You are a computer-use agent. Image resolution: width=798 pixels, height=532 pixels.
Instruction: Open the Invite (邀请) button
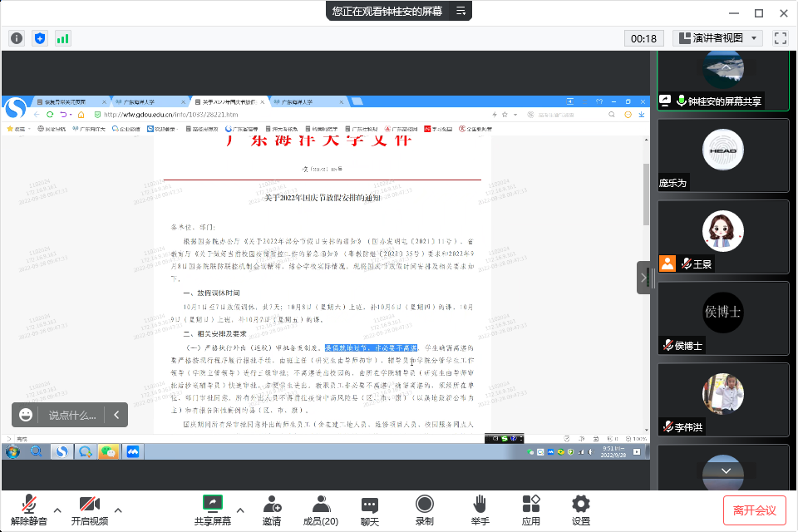[x=271, y=510]
